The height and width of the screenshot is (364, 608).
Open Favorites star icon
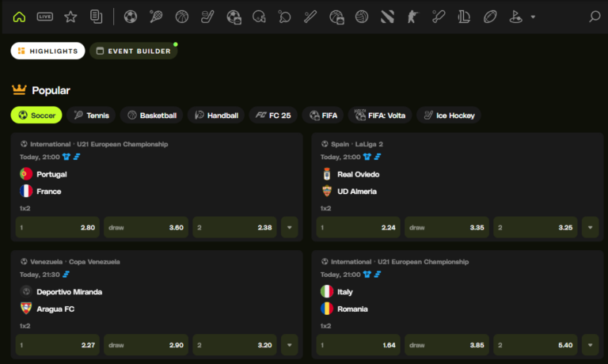tap(70, 17)
